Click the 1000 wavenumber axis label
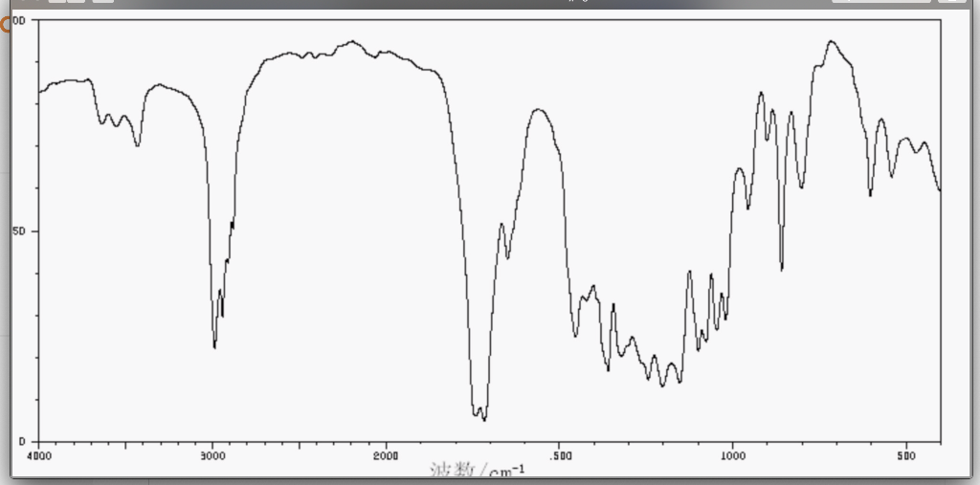Viewport: 980px width, 485px height. pyautogui.click(x=732, y=455)
